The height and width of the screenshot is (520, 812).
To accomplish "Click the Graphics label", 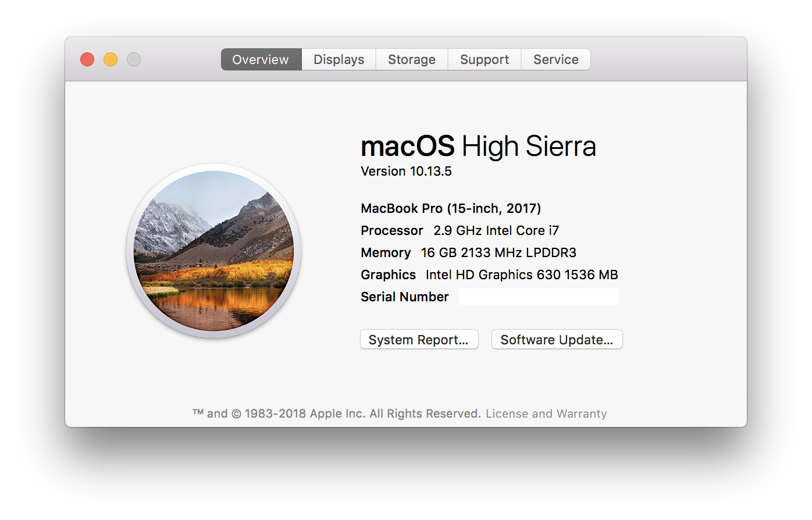I will point(388,275).
